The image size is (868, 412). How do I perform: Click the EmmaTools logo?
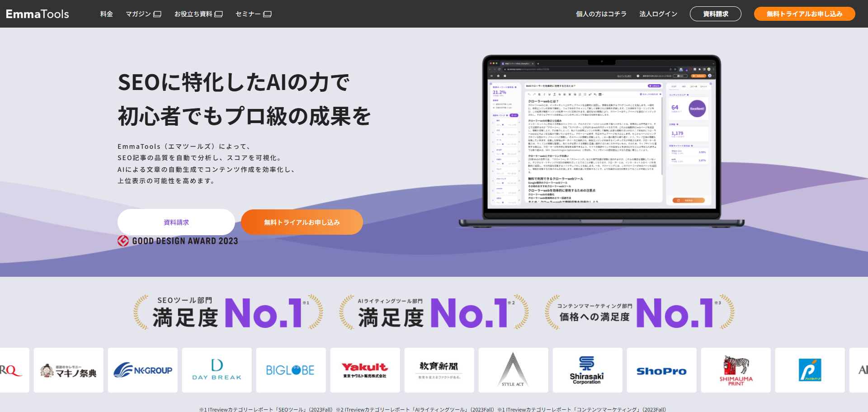[x=38, y=14]
